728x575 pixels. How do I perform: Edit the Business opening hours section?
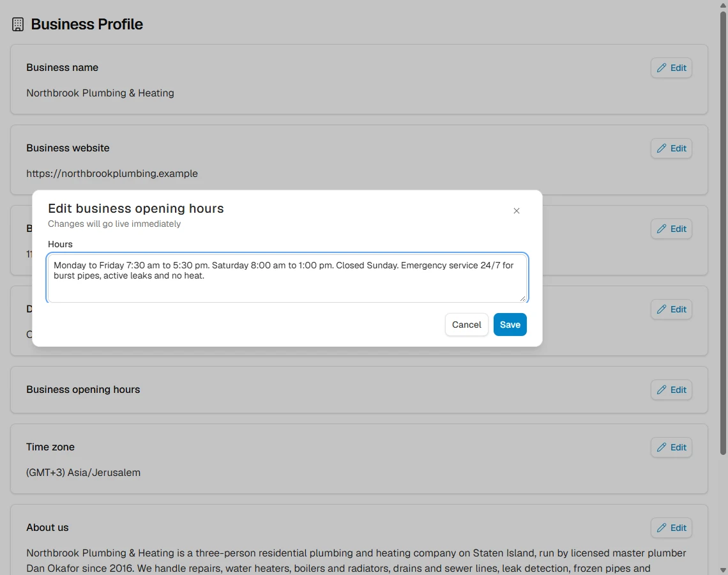click(671, 390)
